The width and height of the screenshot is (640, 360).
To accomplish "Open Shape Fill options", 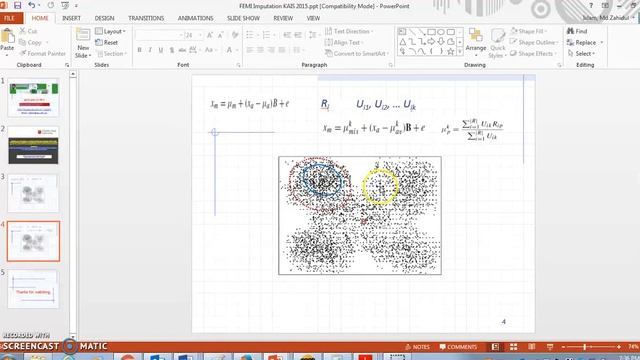I will tap(528, 31).
